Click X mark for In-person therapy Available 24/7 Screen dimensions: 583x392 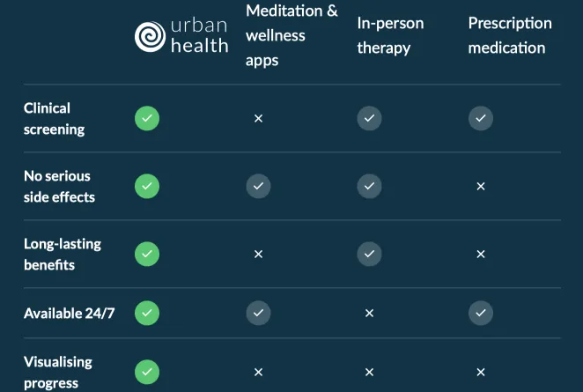tap(369, 313)
